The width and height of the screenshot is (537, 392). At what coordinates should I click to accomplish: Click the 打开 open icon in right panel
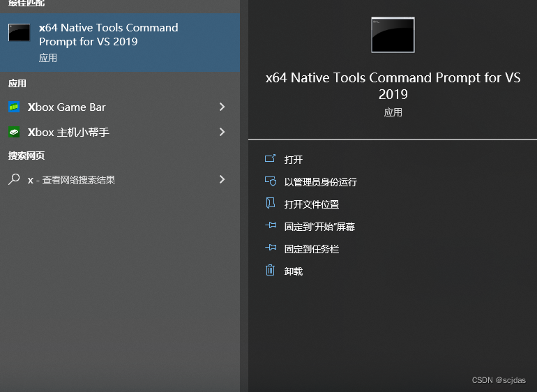click(270, 158)
